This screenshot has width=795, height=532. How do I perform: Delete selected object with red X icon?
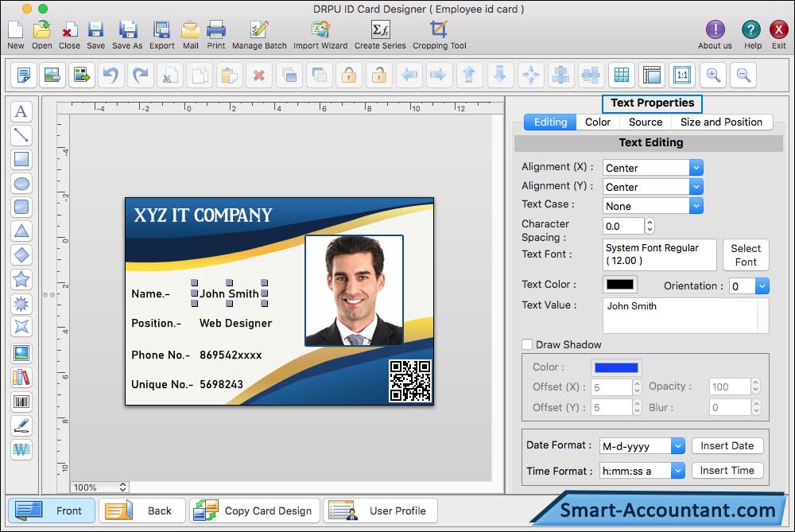tap(259, 75)
